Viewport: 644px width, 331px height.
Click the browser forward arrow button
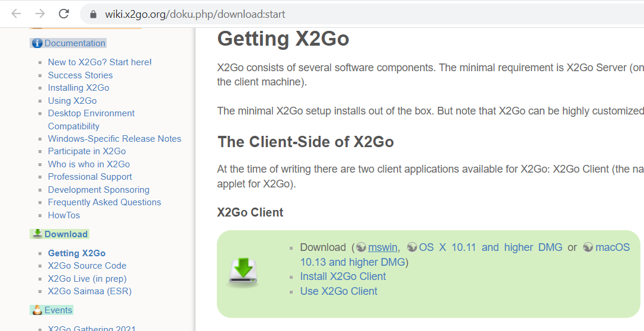tap(40, 14)
